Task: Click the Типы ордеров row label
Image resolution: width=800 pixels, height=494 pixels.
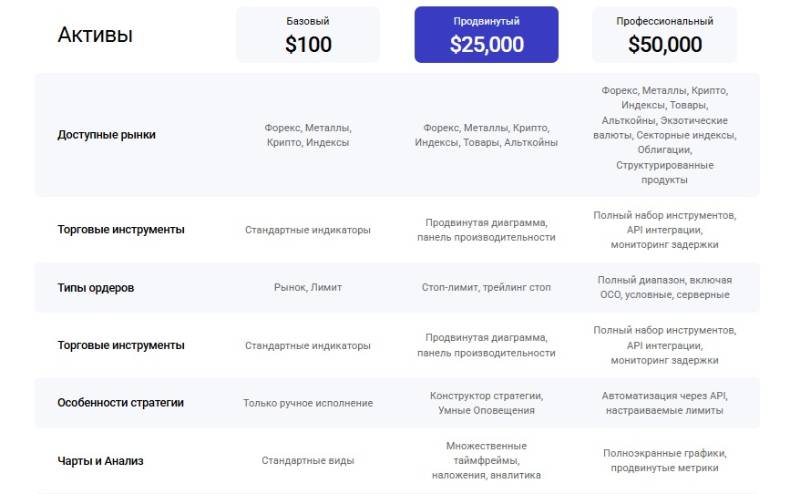Action: pos(96,288)
